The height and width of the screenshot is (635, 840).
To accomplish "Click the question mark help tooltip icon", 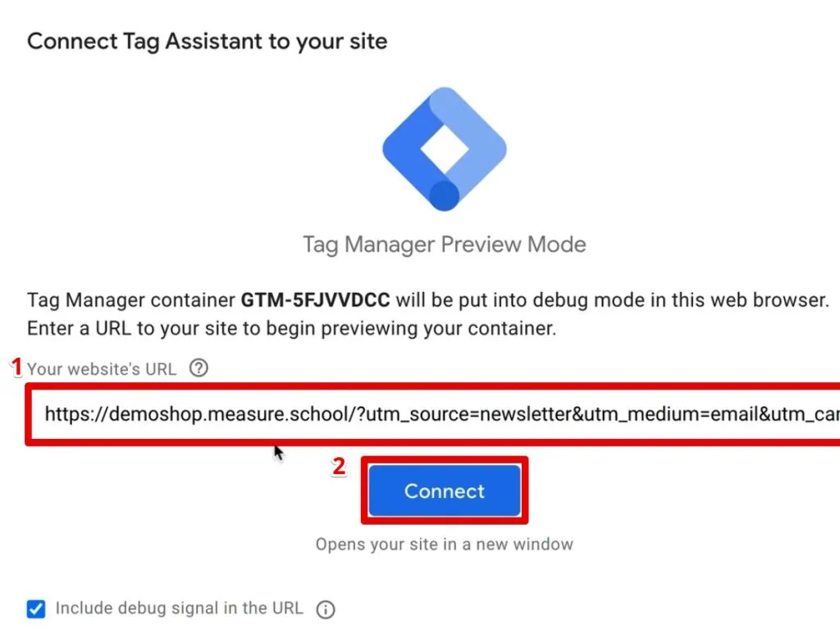I will pyautogui.click(x=199, y=368).
